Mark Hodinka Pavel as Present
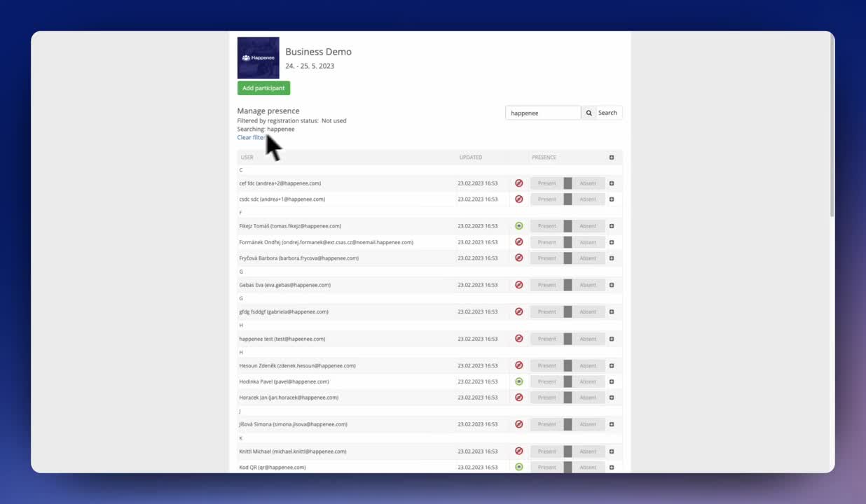866x504 pixels. pos(547,381)
